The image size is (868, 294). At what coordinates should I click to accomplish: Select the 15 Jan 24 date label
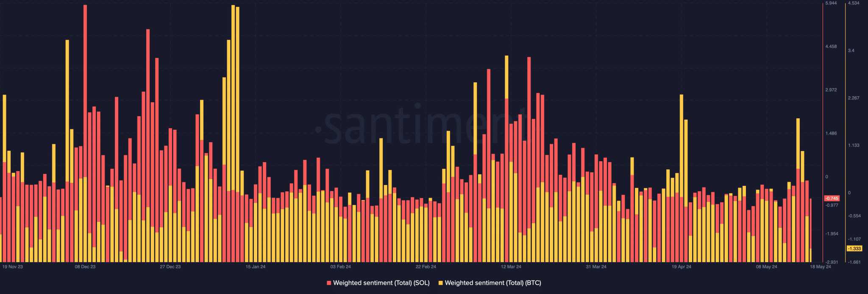(x=256, y=267)
